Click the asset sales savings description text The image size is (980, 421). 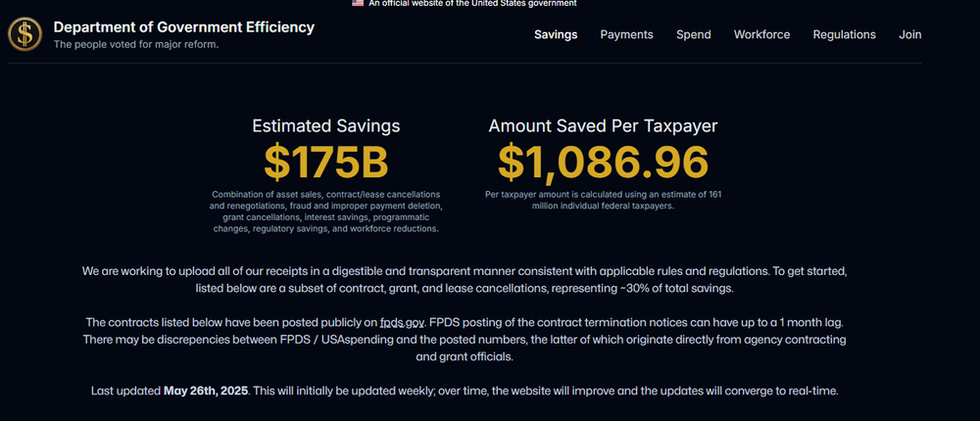(x=326, y=210)
